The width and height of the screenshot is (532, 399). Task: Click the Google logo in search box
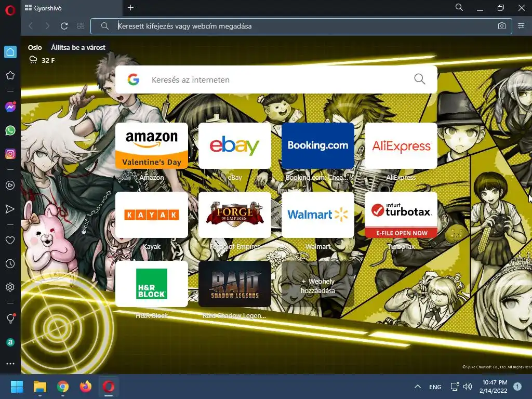click(134, 79)
